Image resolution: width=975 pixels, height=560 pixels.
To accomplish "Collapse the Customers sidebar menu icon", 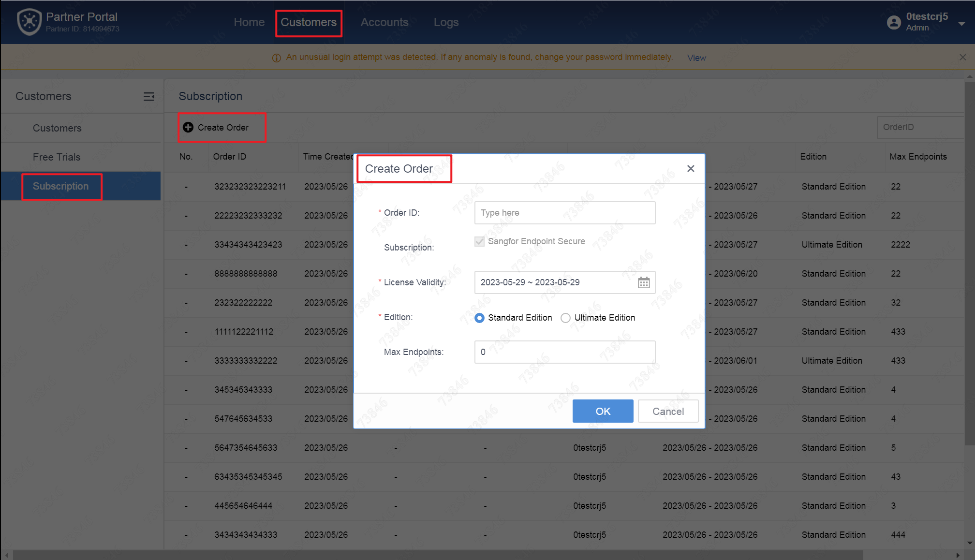I will pos(149,97).
